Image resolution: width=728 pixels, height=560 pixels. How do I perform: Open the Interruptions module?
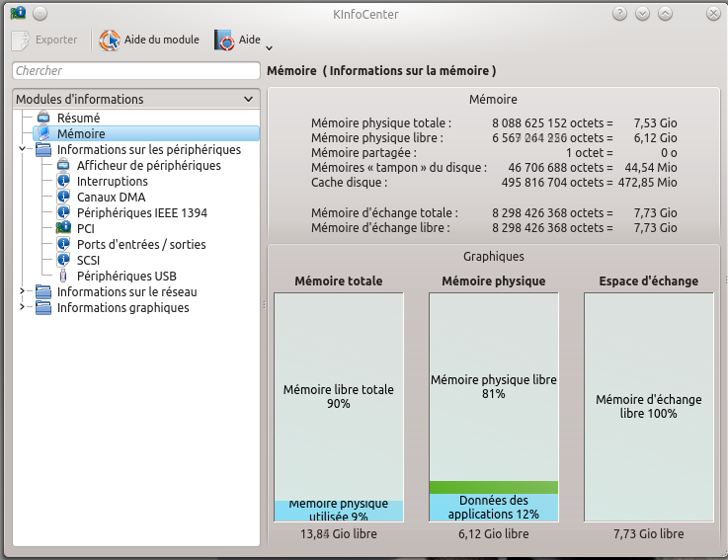click(113, 181)
